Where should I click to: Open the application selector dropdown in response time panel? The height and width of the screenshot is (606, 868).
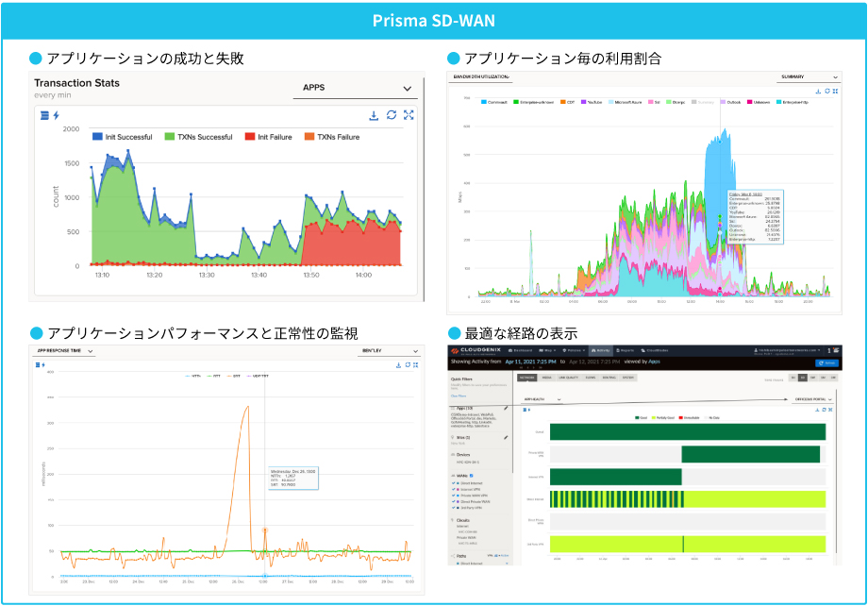(390, 350)
